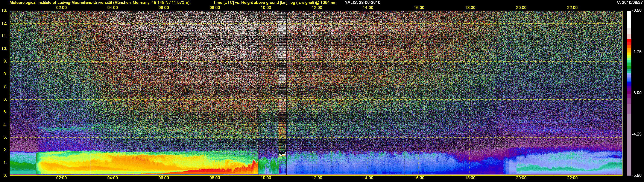Screen dimensions: 644x182
Task: Click the 10:00 label on the bottom time axis
Action: click(266, 178)
